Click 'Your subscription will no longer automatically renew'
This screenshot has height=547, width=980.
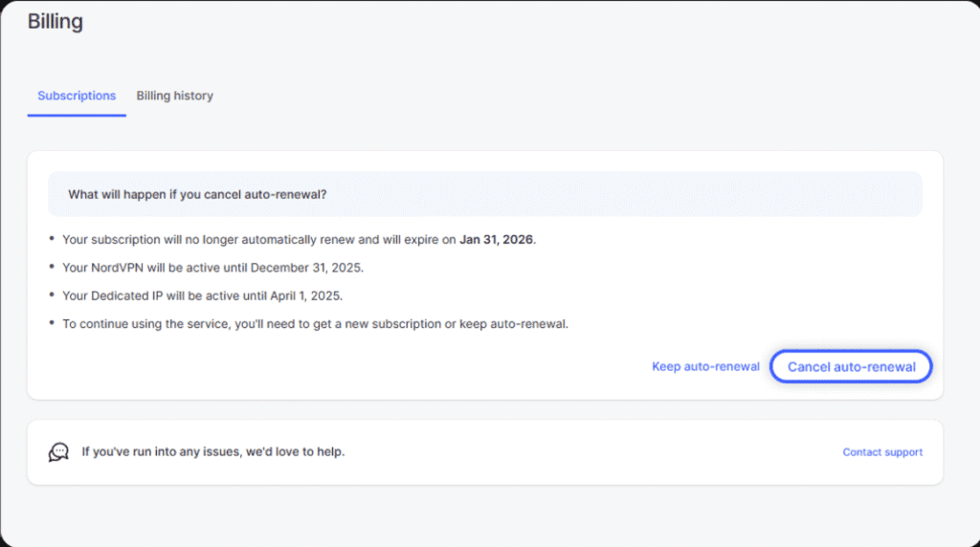click(x=220, y=240)
